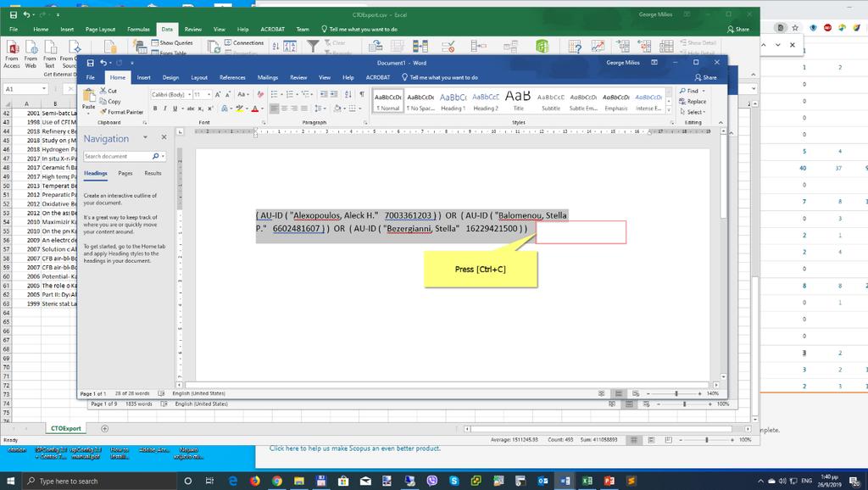Add a new sheet in Excel
Image resolution: width=868 pixels, height=490 pixels.
tap(104, 429)
